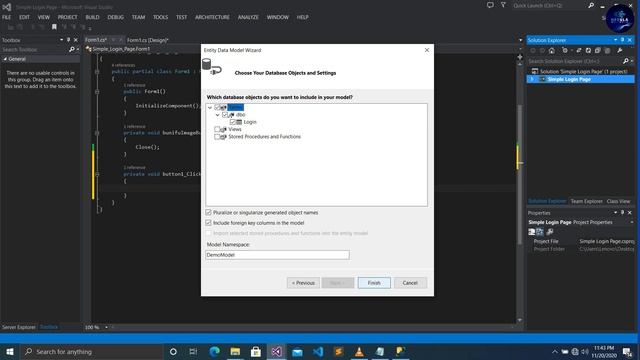Click the Windows Start button
Screen dimensions: 640x360
click(x=10, y=351)
